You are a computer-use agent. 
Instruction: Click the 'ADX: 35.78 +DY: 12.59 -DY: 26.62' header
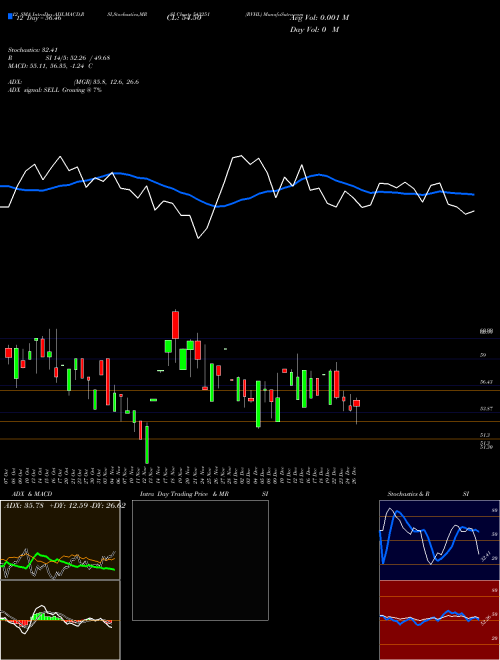(x=64, y=506)
